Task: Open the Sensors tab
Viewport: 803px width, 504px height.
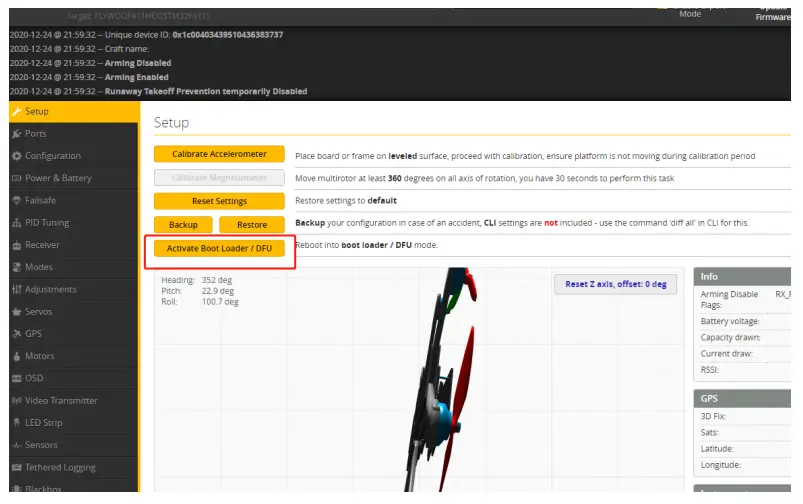Action: tap(74, 445)
